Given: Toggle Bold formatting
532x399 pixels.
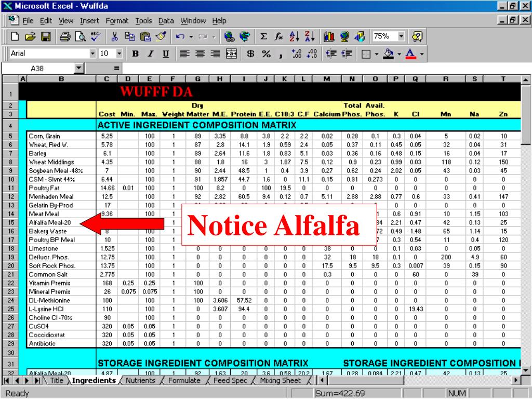Looking at the screenshot, I should (136, 54).
